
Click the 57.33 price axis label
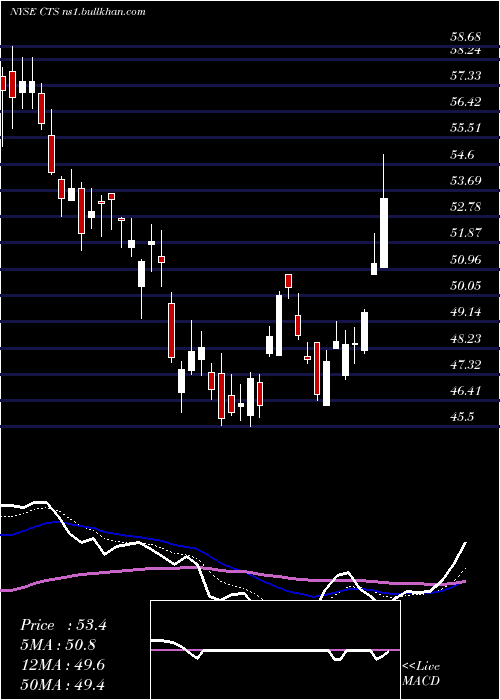[x=466, y=76]
